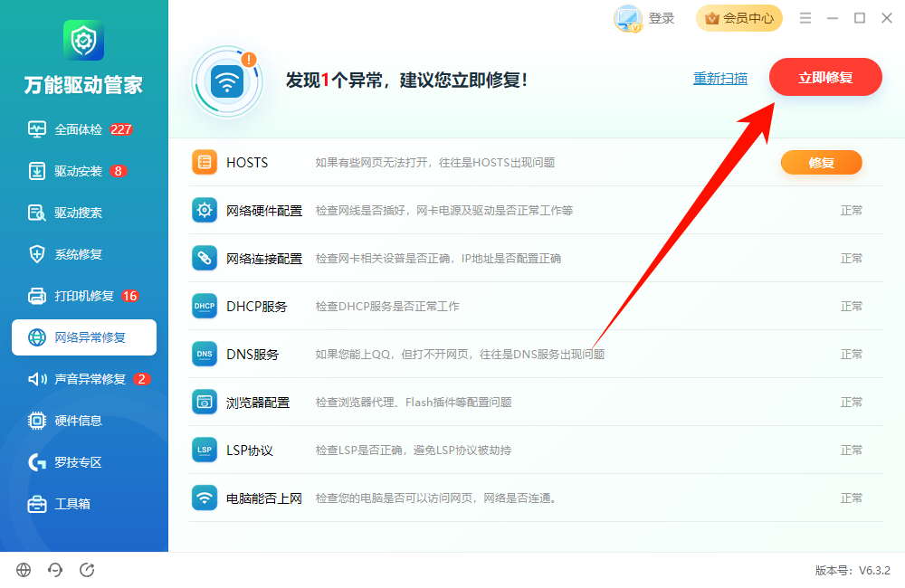Click 正常 status in LSP协议 row

852,450
